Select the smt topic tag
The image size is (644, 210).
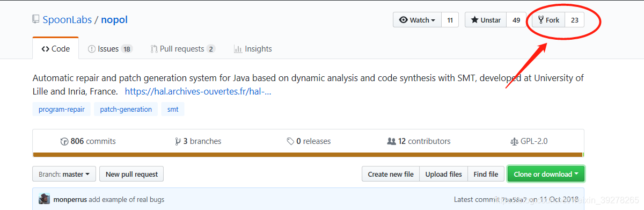click(x=173, y=109)
